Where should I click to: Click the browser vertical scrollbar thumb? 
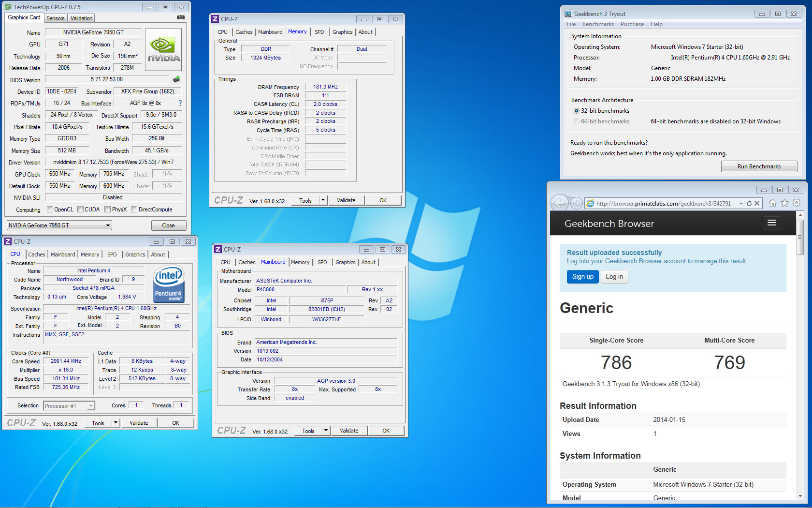point(800,238)
